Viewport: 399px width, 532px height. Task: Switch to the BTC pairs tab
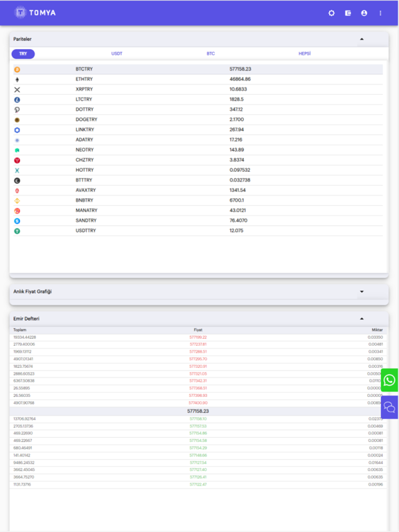click(x=211, y=53)
